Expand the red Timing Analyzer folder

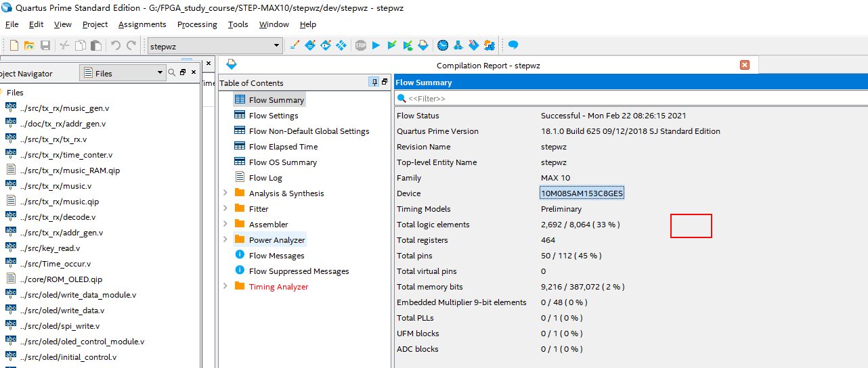[x=225, y=286]
